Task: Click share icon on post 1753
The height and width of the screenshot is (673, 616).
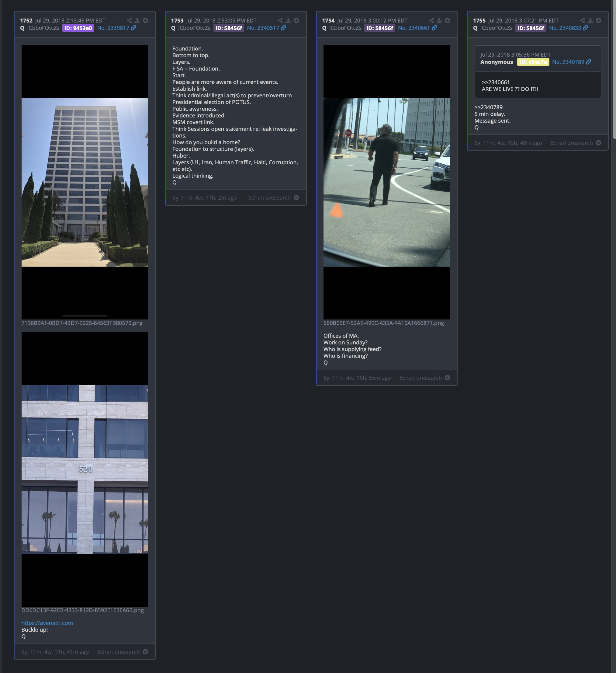Action: (280, 20)
